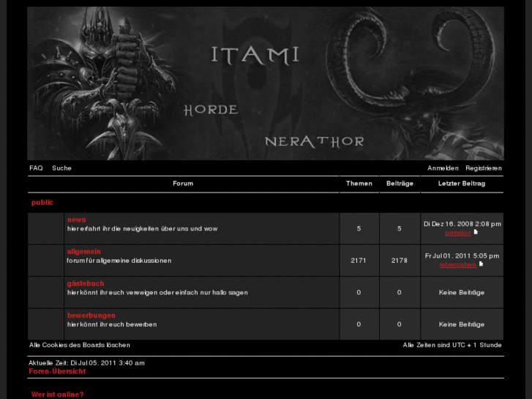Click the 2171 Themen count
This screenshot has width=532, height=399.
click(359, 261)
